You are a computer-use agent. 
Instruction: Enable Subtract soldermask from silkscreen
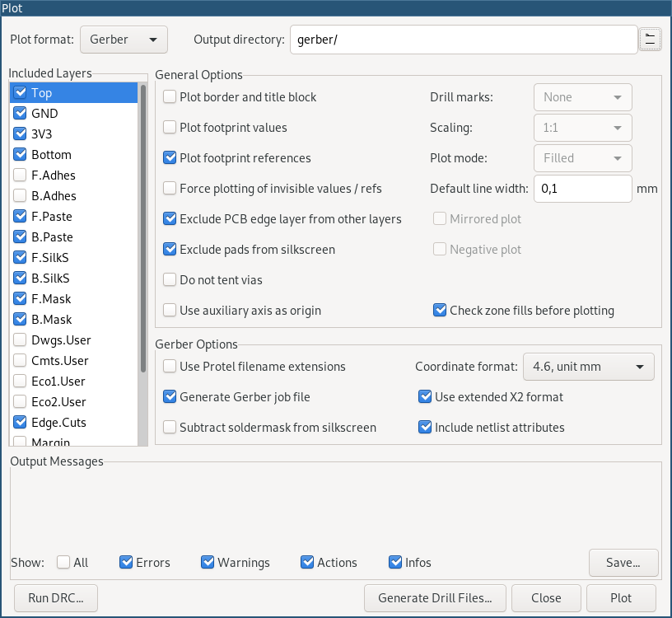(x=170, y=427)
